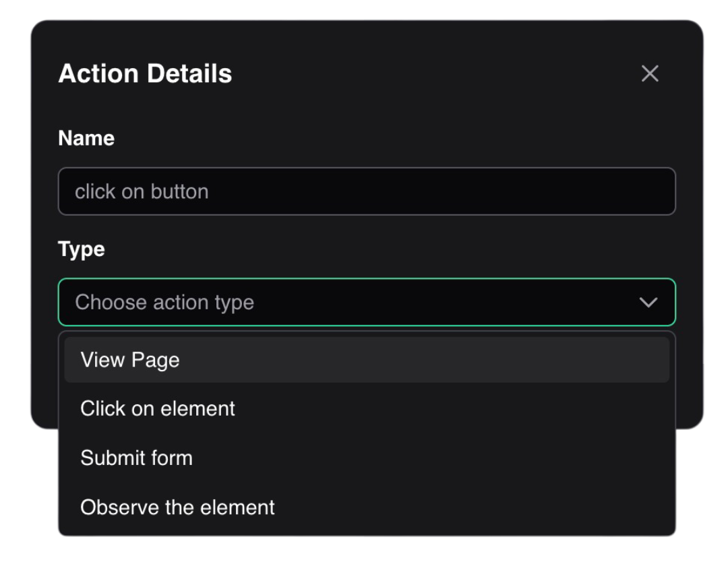Click the chevron arrow in Type dropdown
Screen dimensions: 728x564
(648, 303)
